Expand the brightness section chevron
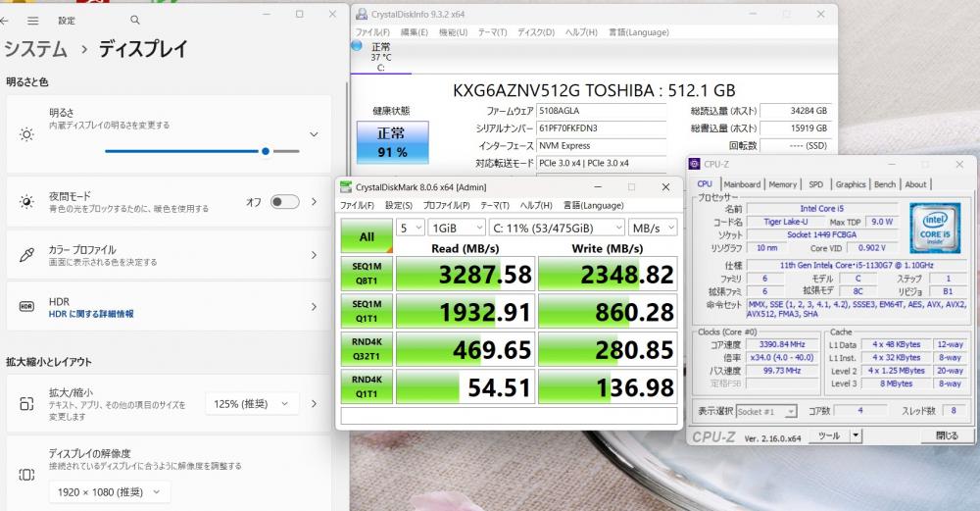Screen dimensions: 980x511 tap(315, 134)
